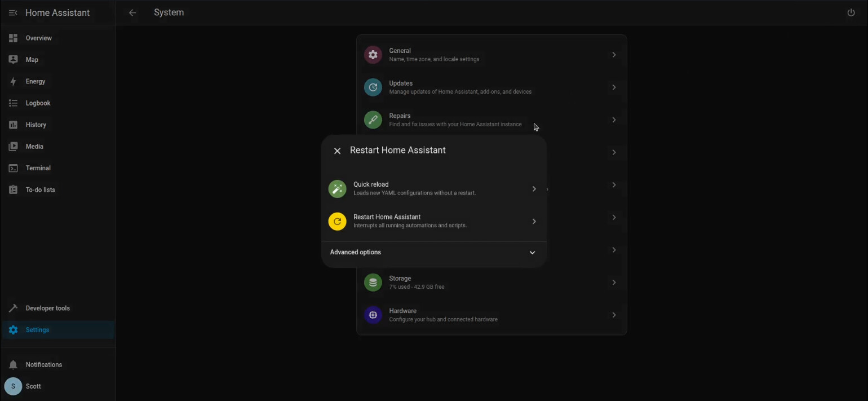Click the Developer tools hammer icon

(13, 308)
